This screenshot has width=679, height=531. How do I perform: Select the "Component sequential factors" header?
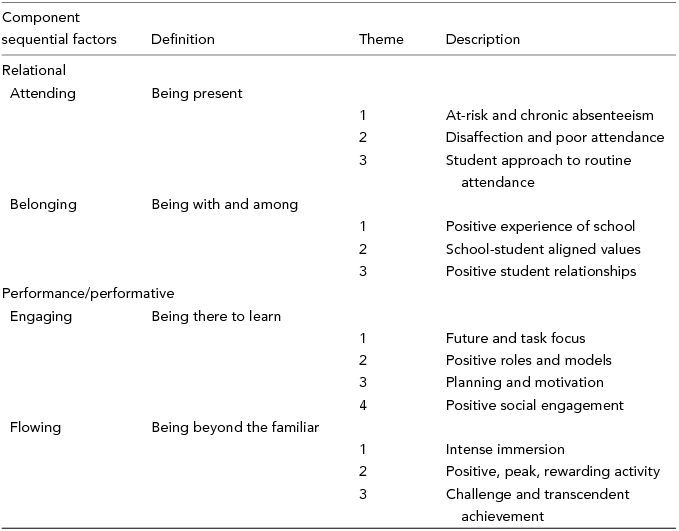[x=59, y=29]
